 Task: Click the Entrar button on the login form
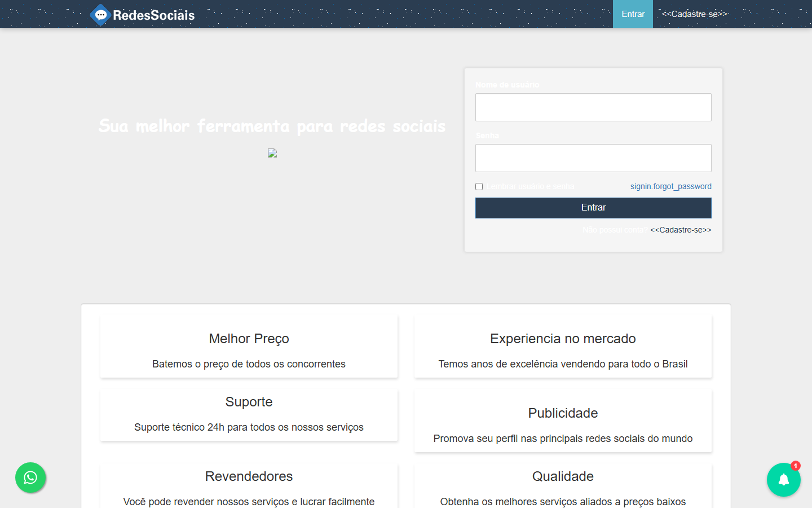(x=593, y=208)
